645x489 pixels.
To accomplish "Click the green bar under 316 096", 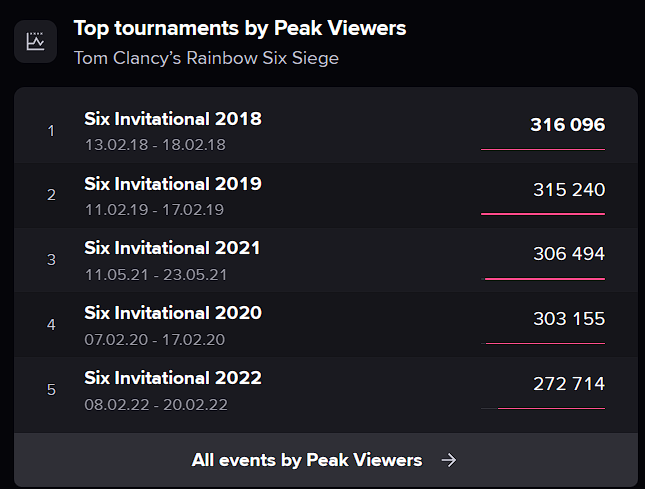I will click(x=543, y=149).
